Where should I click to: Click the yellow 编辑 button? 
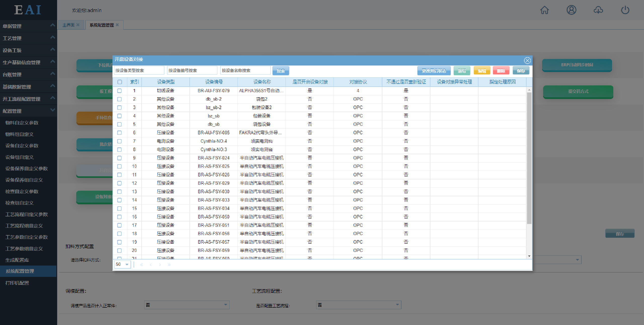point(482,71)
